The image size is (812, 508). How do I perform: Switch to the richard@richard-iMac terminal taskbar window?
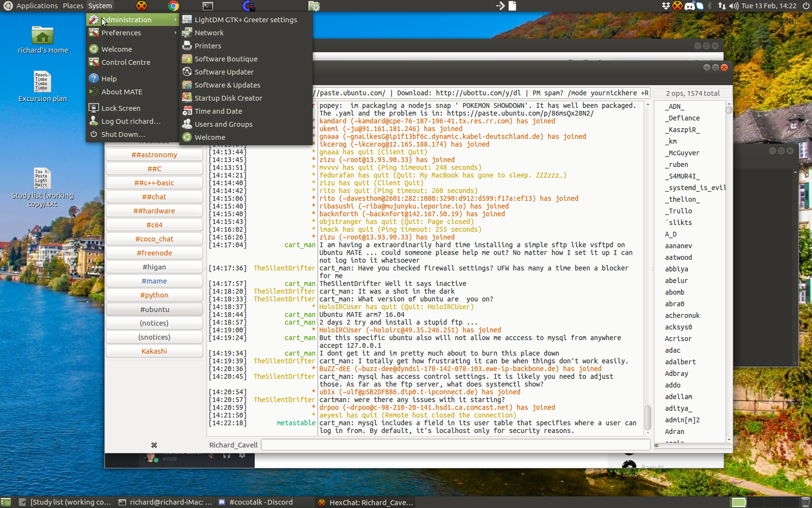pos(165,502)
